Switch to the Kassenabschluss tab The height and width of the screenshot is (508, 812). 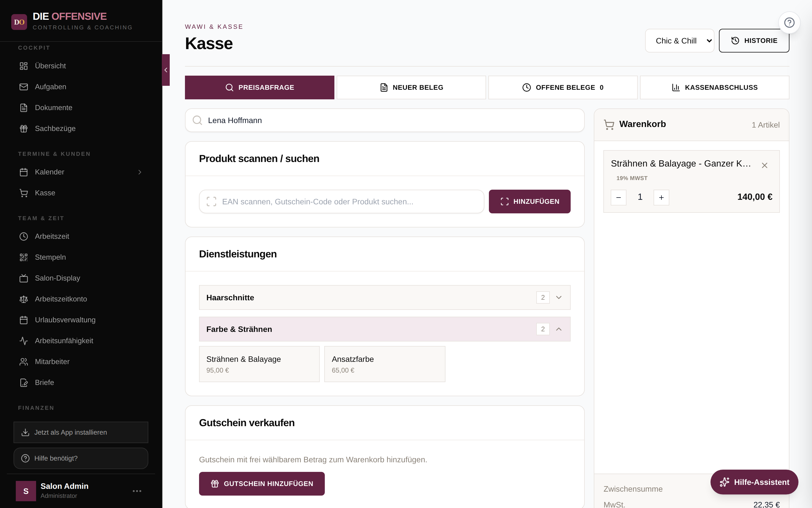715,87
